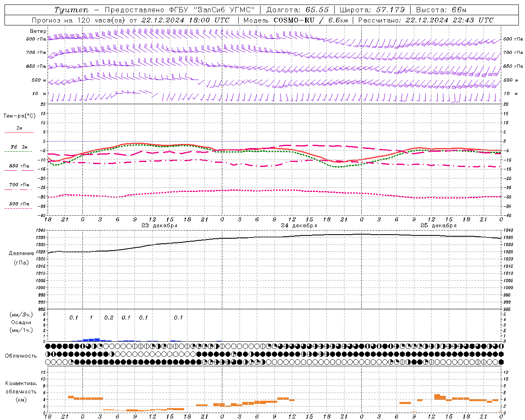Click the "(мм/1ч.)" hourly precipitation unit label
Viewport: 525px width, 420px height.
click(21, 330)
